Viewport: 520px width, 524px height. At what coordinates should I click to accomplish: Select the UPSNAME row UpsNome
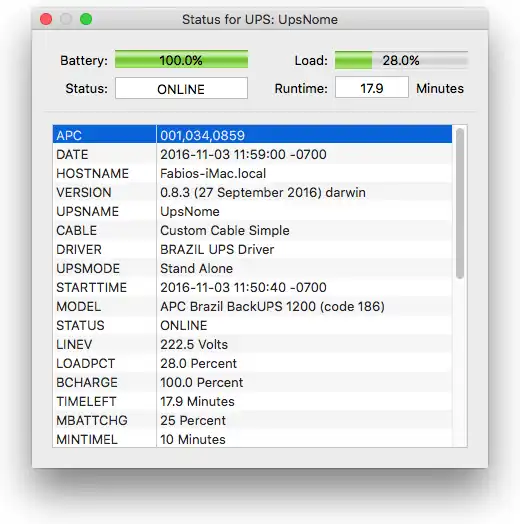(252, 211)
